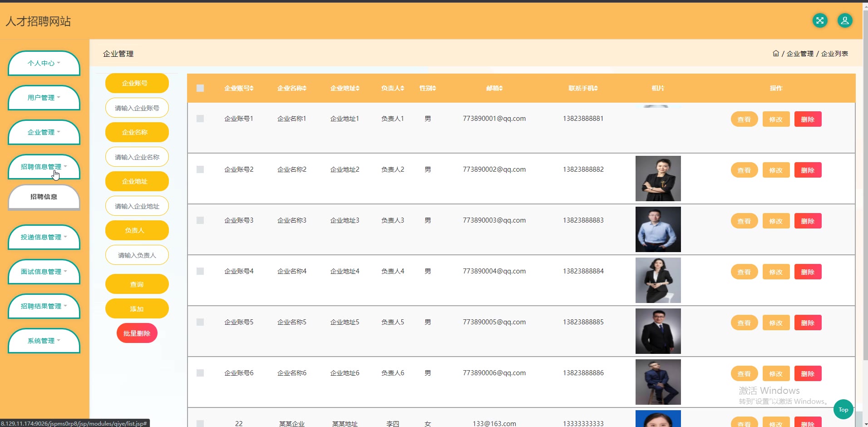Select email 773890001@qq.com cell

tap(494, 119)
